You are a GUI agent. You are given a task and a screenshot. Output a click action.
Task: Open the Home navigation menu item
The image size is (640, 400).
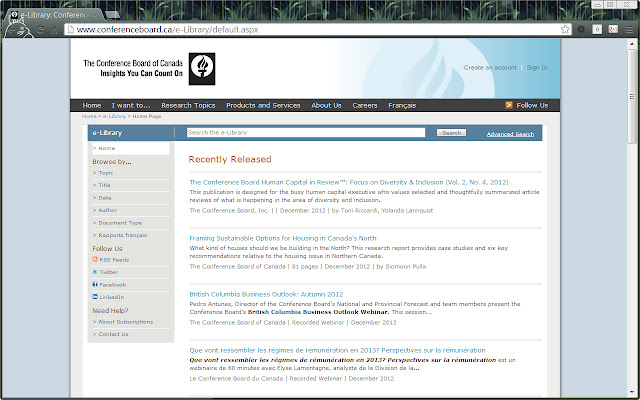point(91,105)
